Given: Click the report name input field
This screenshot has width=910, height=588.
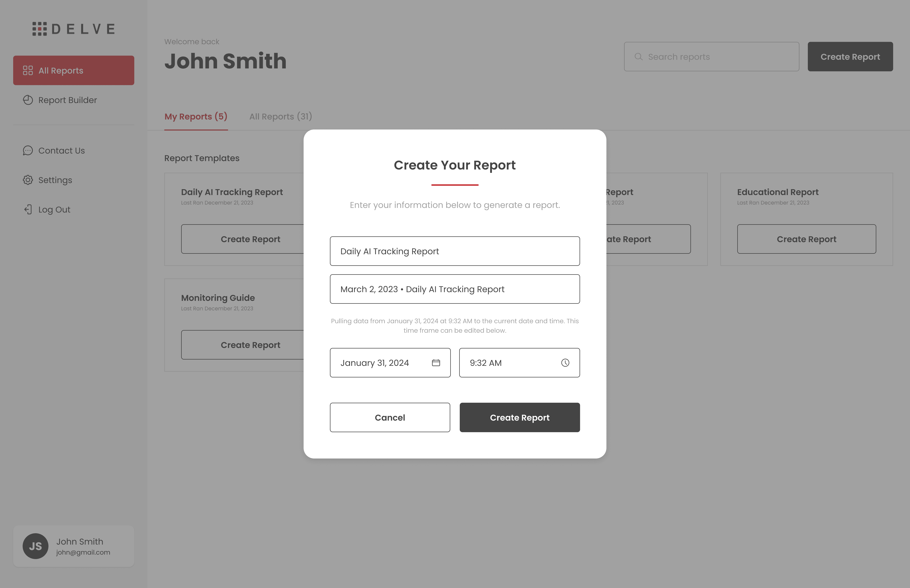Looking at the screenshot, I should (x=454, y=289).
